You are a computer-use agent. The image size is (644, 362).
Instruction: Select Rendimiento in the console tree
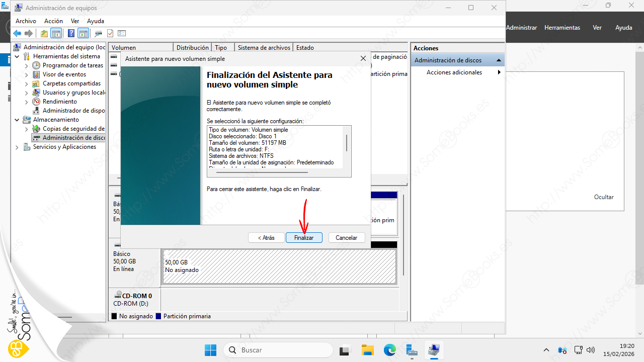pos(59,102)
